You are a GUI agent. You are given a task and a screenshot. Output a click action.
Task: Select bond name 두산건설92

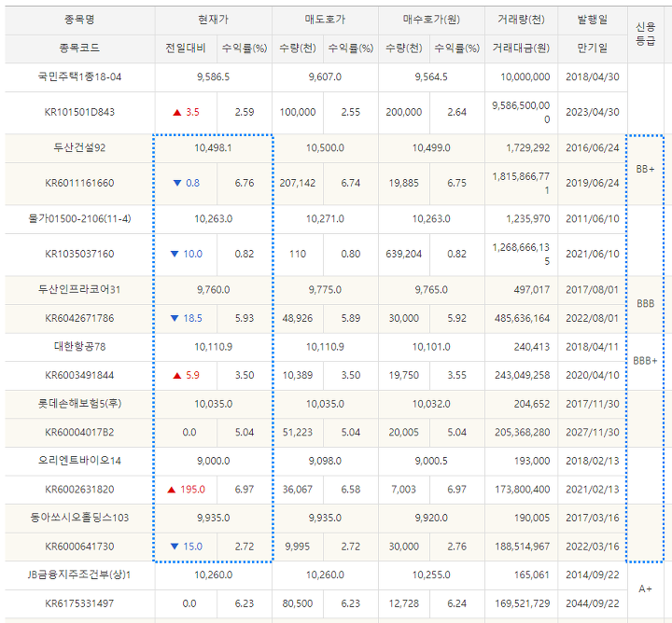click(79, 147)
